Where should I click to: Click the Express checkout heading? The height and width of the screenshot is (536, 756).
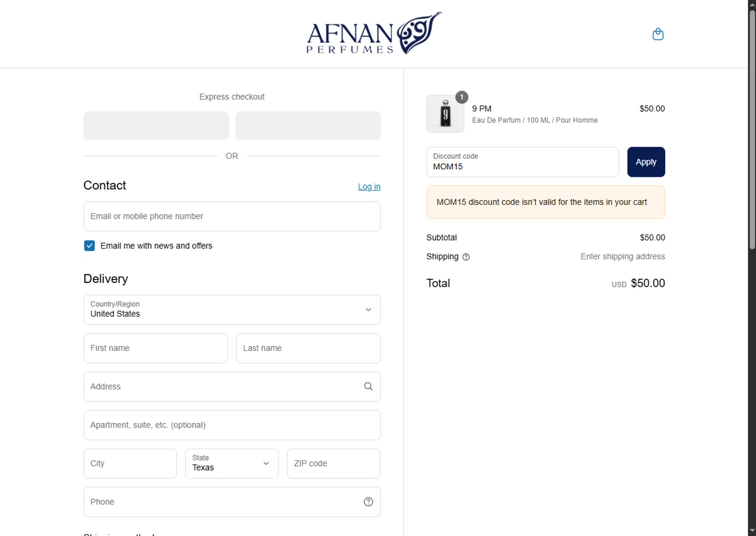click(x=232, y=97)
